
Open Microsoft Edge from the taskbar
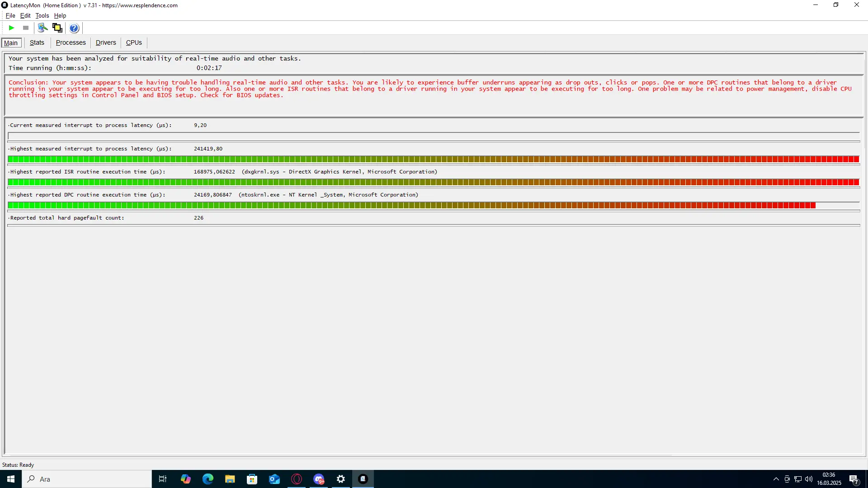[x=208, y=479]
